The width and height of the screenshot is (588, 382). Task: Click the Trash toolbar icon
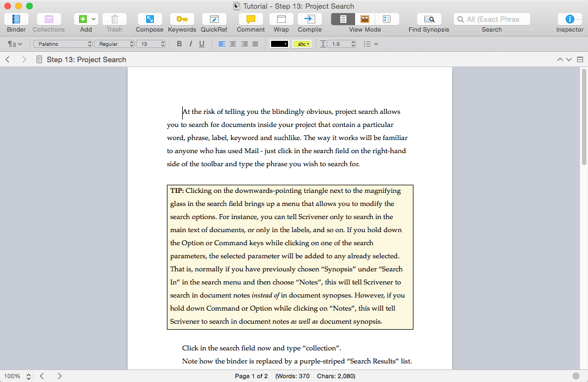tap(115, 19)
